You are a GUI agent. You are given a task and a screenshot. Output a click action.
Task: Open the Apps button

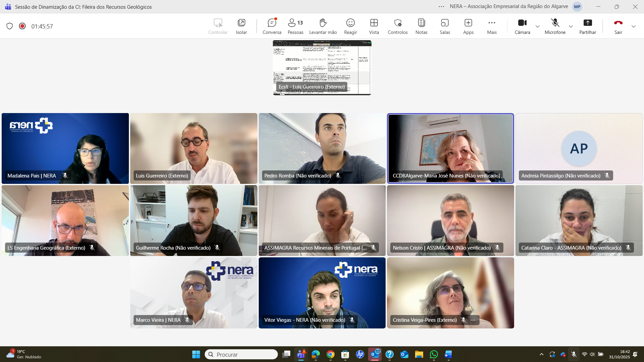click(468, 26)
